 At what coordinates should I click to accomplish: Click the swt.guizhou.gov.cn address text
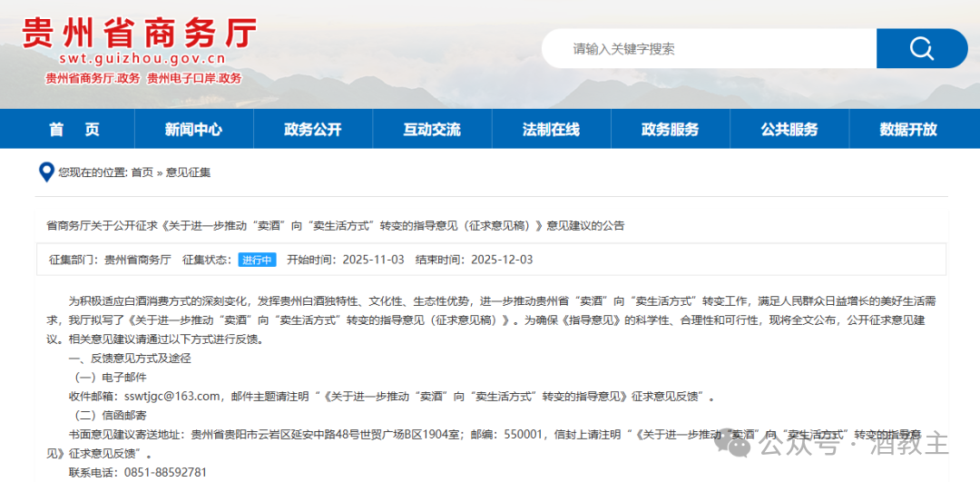click(x=142, y=60)
